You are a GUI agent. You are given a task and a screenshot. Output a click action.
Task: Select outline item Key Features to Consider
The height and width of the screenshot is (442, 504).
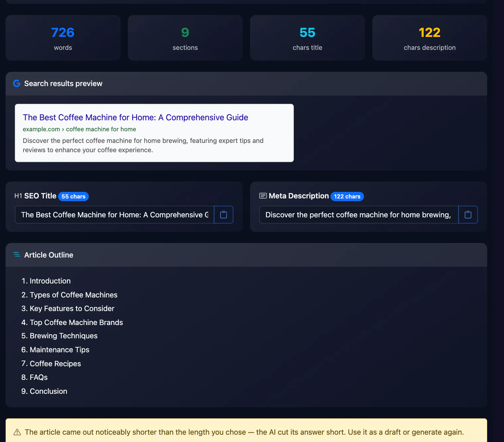coord(68,308)
